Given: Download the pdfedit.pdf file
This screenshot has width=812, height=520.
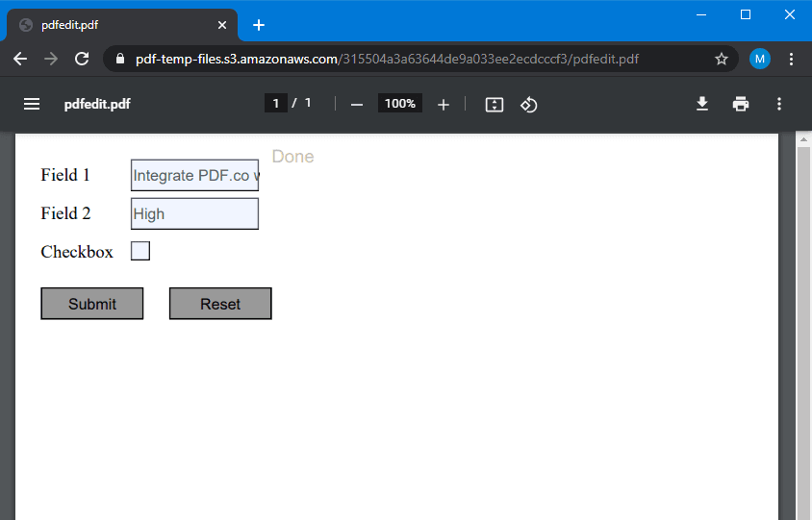Looking at the screenshot, I should pyautogui.click(x=702, y=104).
